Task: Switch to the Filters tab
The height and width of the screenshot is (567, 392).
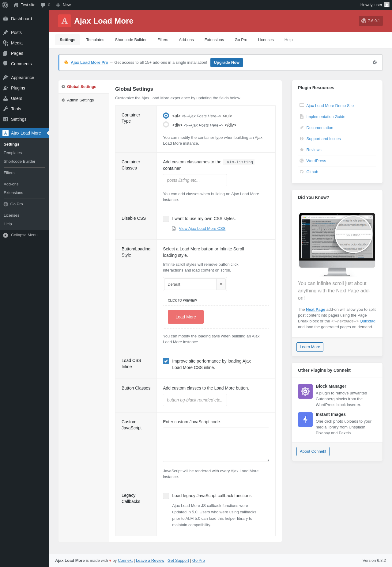Action: coord(163,40)
